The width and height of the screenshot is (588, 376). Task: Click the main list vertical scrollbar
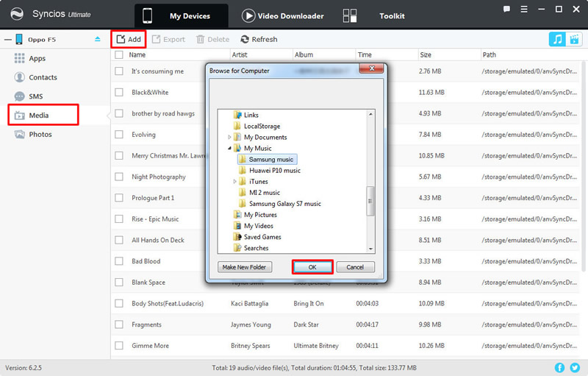tap(584, 166)
